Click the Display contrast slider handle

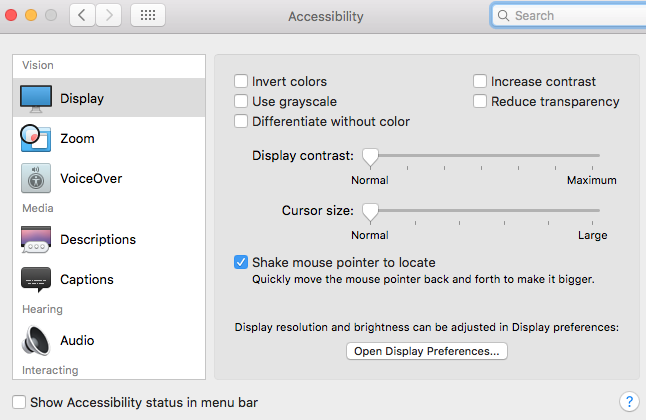tap(370, 156)
